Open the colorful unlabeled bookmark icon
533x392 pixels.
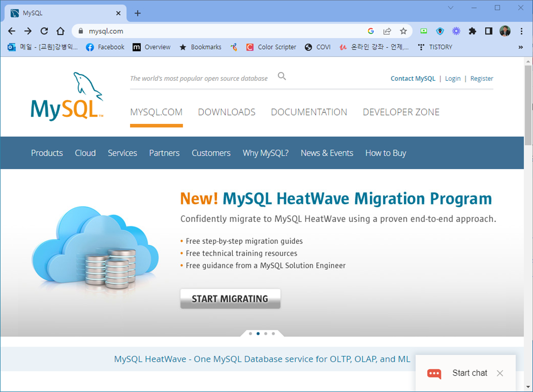(x=233, y=47)
